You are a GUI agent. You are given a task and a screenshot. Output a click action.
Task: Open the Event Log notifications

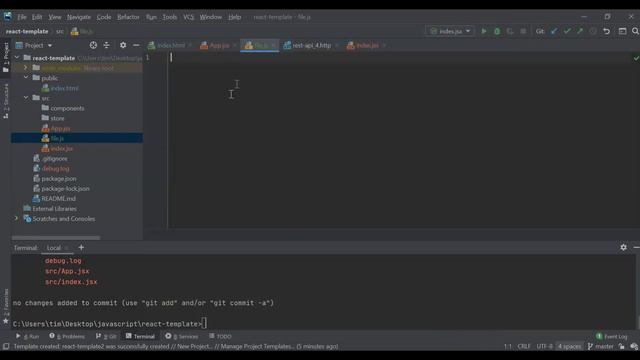[x=611, y=336]
